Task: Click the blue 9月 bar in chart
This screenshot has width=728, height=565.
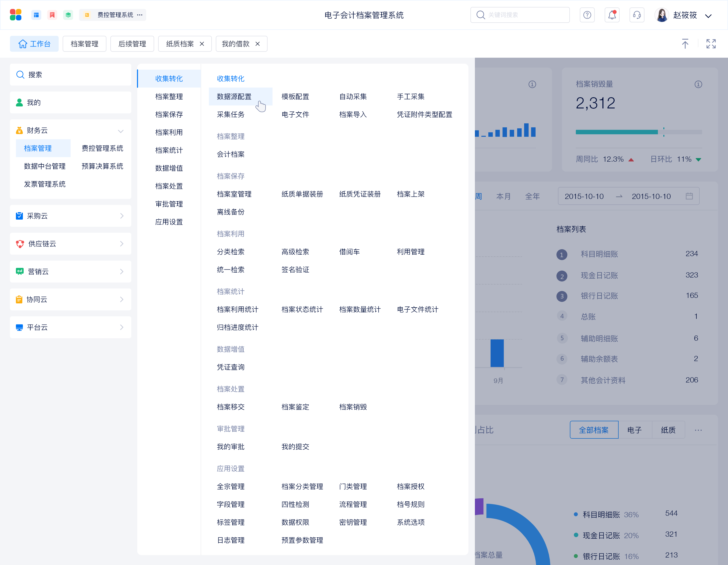Action: (497, 353)
